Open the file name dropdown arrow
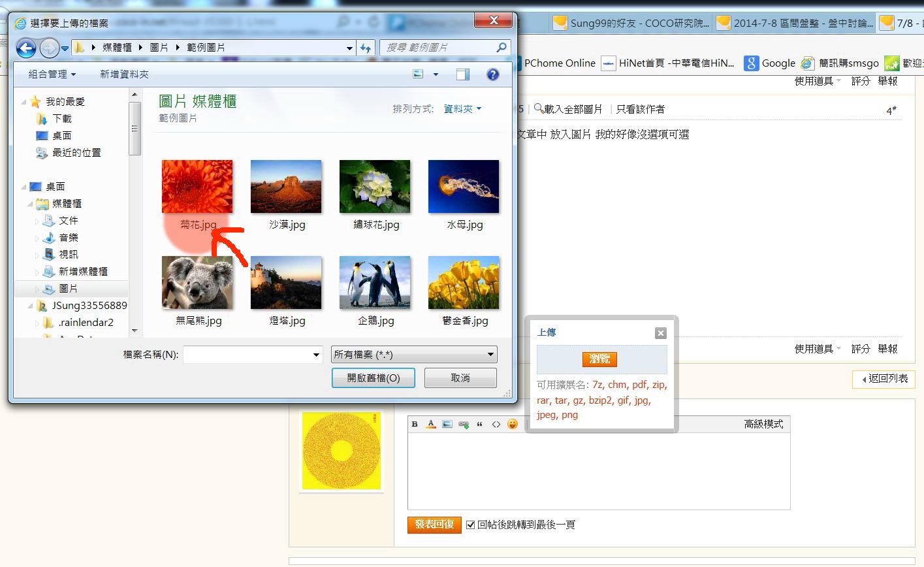 coord(317,355)
